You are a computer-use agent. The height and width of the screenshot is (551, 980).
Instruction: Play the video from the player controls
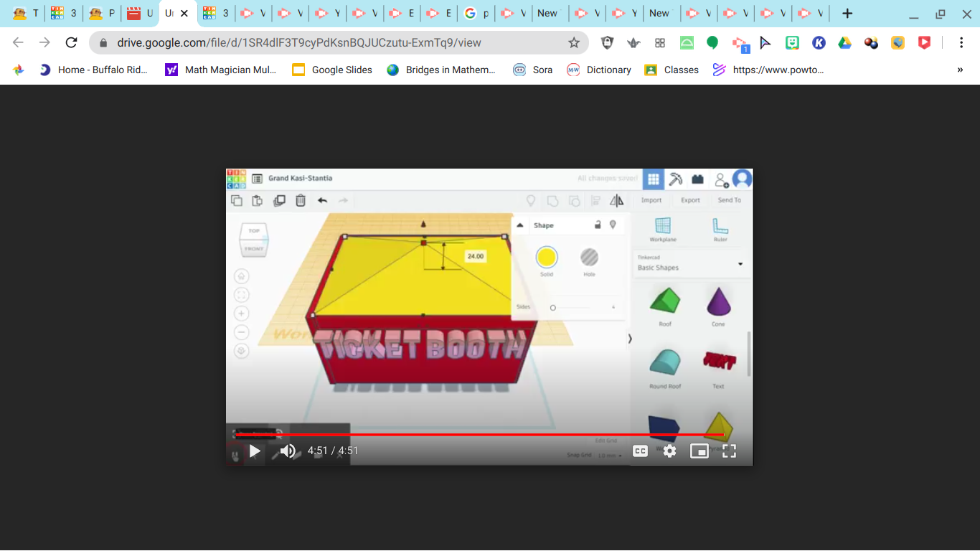(x=255, y=451)
